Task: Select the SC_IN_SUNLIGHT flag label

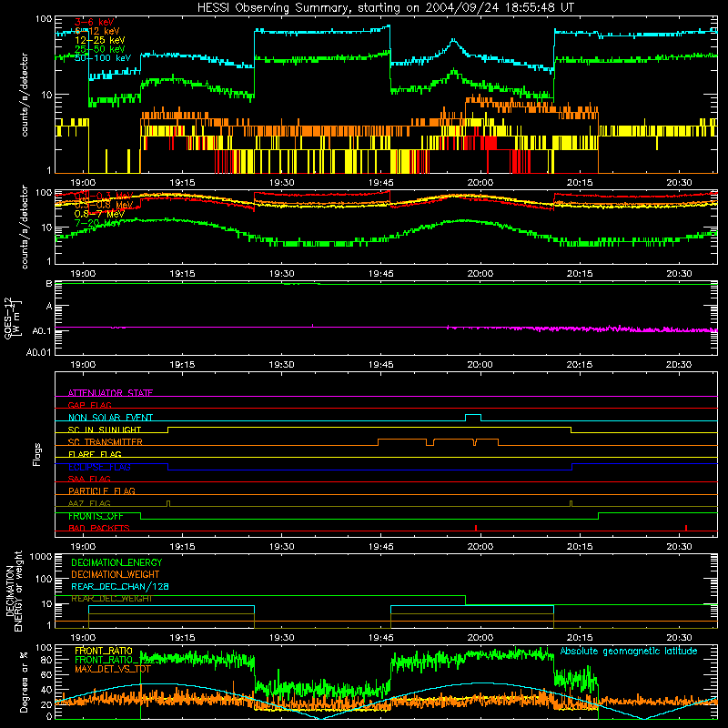Action: (105, 430)
